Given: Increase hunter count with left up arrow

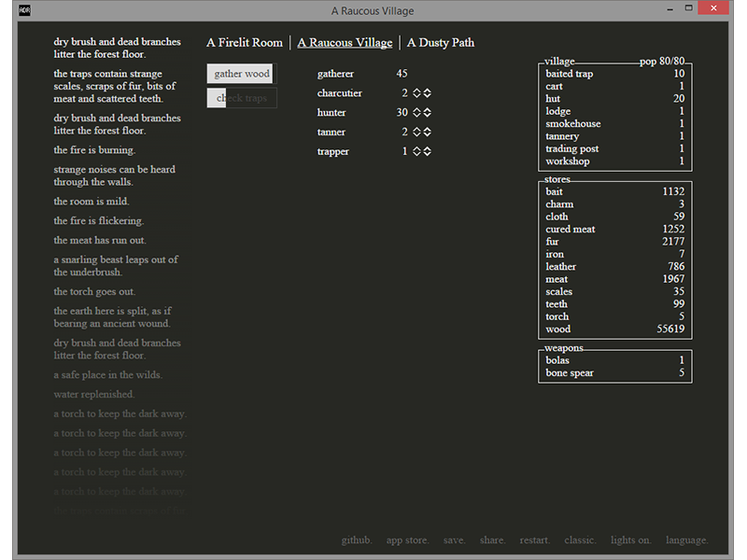Looking at the screenshot, I should tap(416, 109).
